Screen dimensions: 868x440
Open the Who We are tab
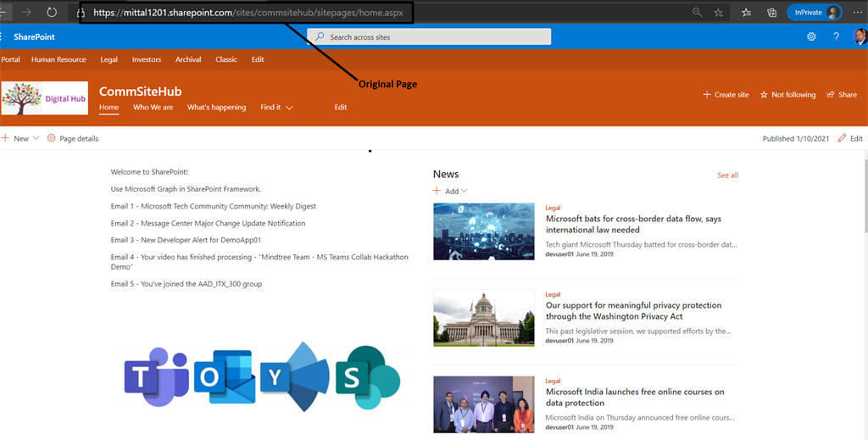[x=153, y=108]
